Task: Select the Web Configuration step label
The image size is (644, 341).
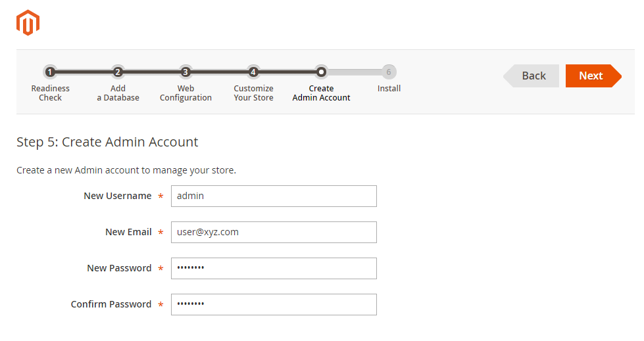Action: 186,93
